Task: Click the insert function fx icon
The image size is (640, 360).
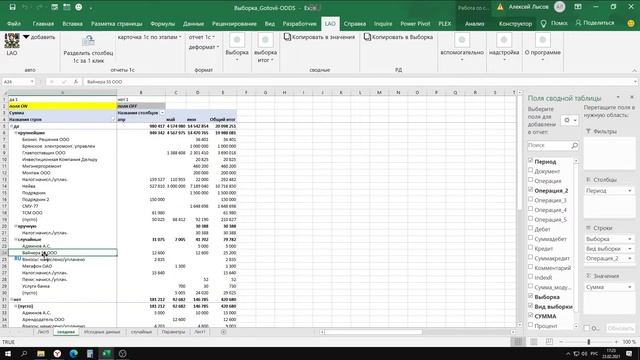Action: (x=76, y=82)
